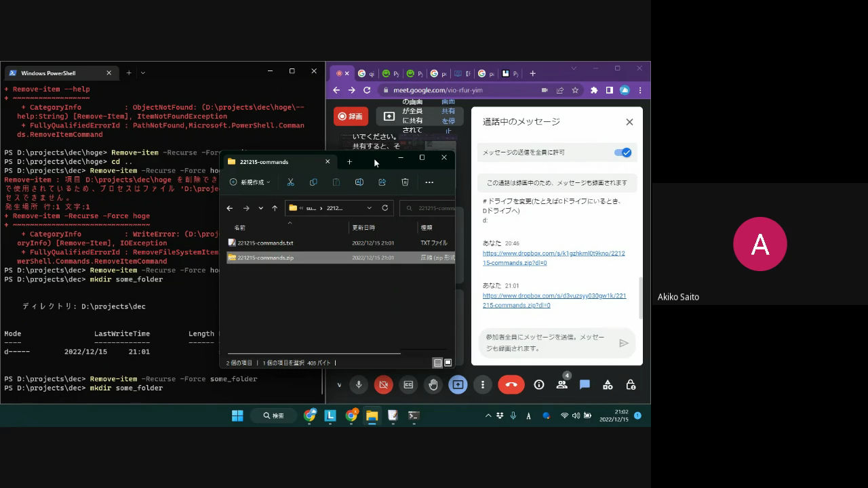This screenshot has height=488, width=868.
Task: Select the 221215-commands.txt file
Action: click(x=265, y=243)
